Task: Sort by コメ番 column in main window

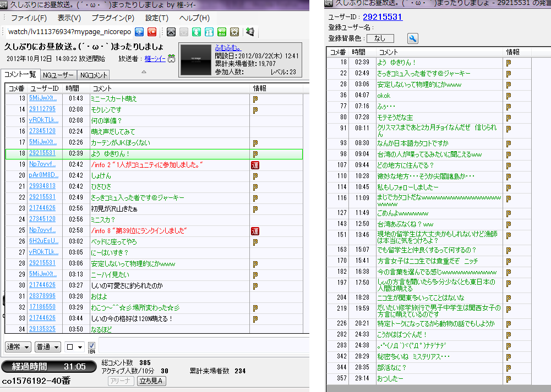Action: 16,89
